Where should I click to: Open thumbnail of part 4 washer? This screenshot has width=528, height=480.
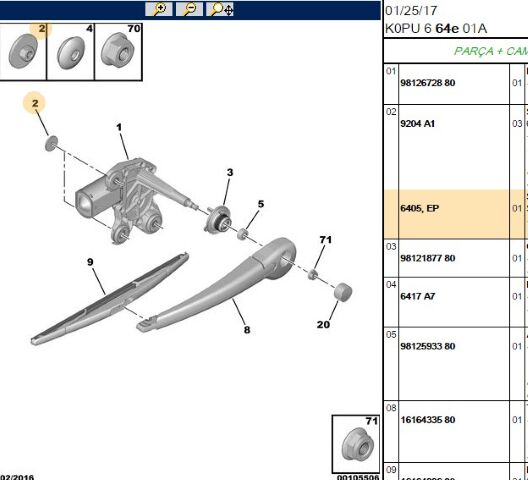coord(70,52)
